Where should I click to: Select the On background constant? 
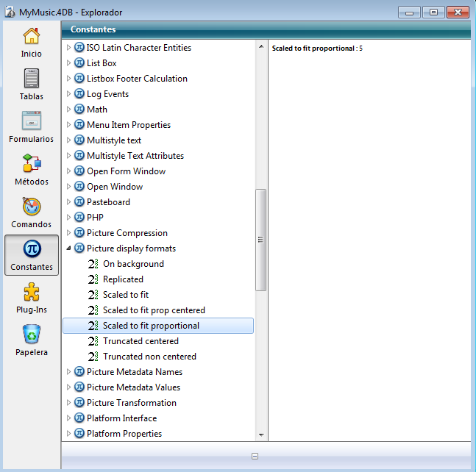click(x=133, y=264)
